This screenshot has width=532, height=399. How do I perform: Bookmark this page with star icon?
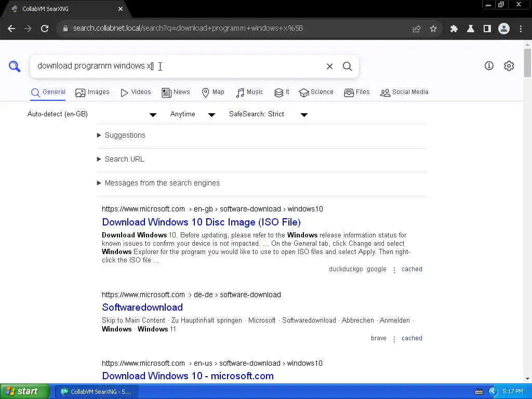coord(433,29)
